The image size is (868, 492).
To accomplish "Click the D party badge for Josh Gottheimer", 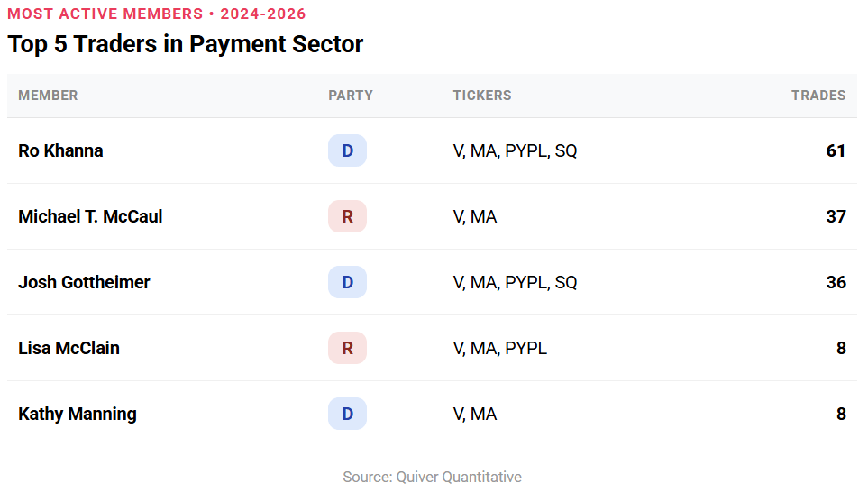I will (347, 282).
